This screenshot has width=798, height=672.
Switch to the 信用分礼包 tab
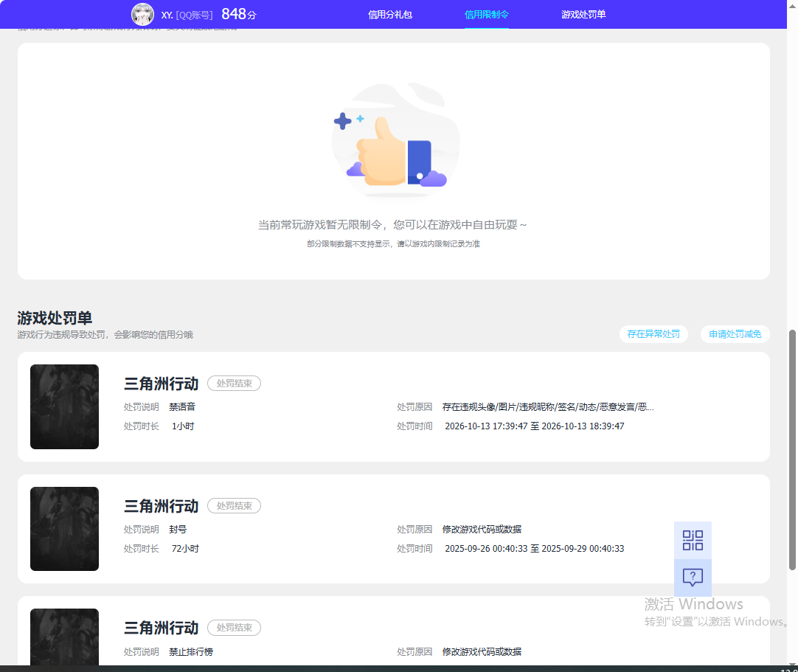390,15
